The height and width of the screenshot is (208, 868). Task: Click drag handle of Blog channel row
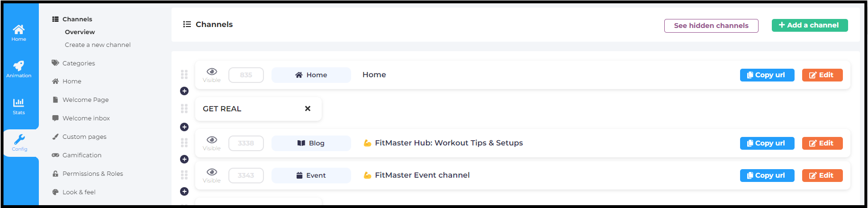point(184,143)
